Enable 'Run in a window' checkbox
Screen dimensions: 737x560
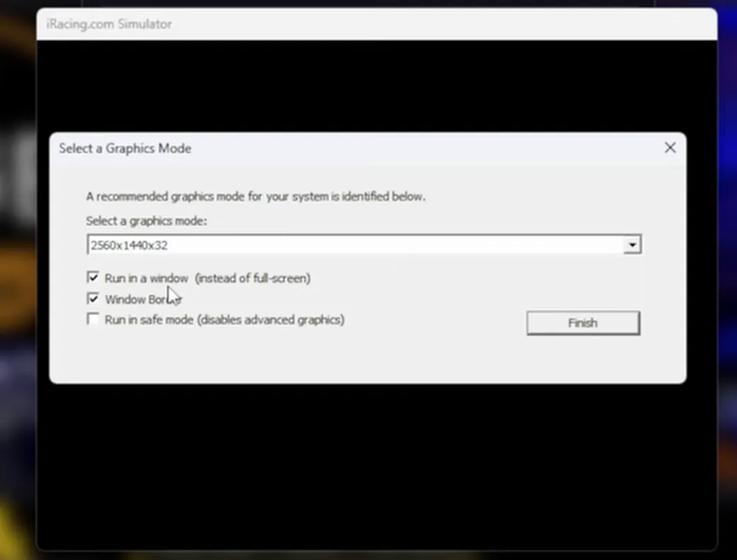pos(93,277)
